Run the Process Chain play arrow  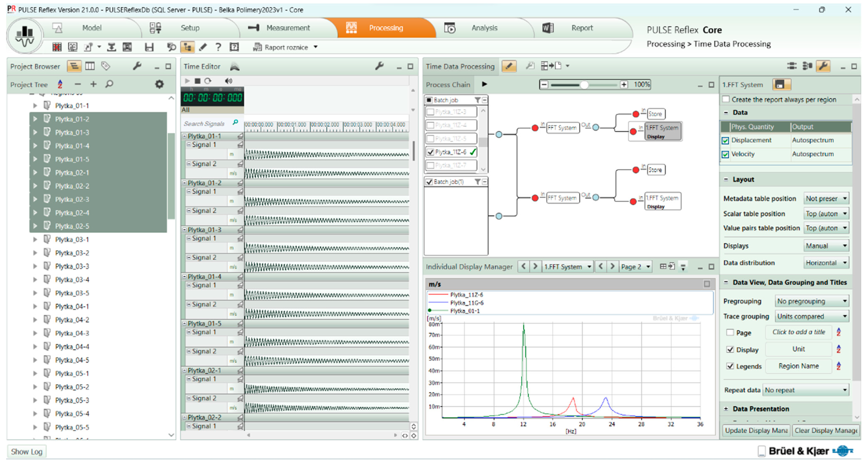pos(484,84)
